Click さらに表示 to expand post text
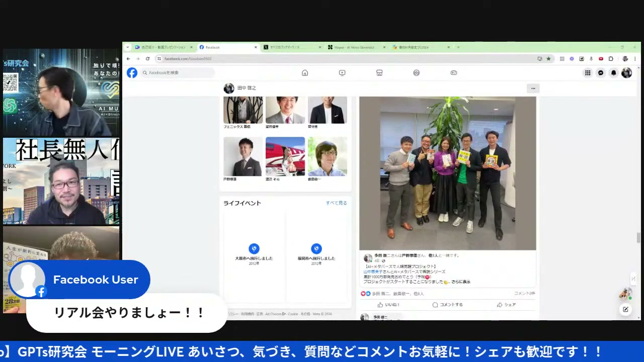Screen dimensions: 644x362 pos(461,282)
